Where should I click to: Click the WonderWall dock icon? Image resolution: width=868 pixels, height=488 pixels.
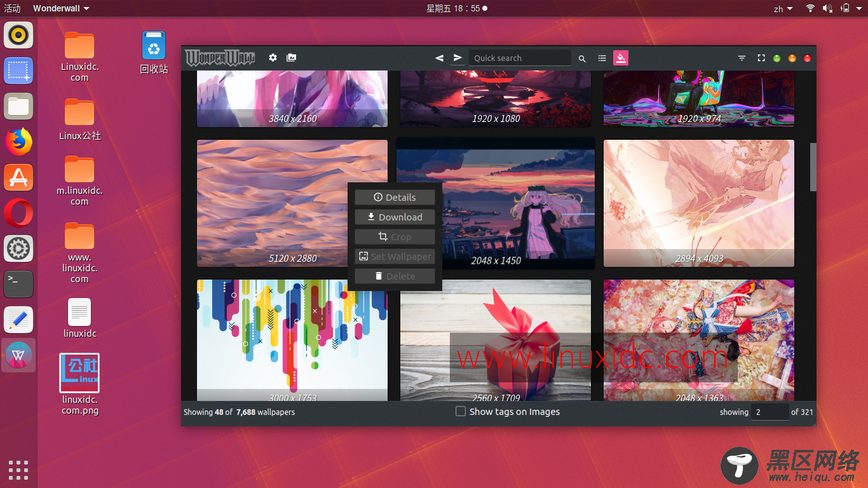coord(18,355)
